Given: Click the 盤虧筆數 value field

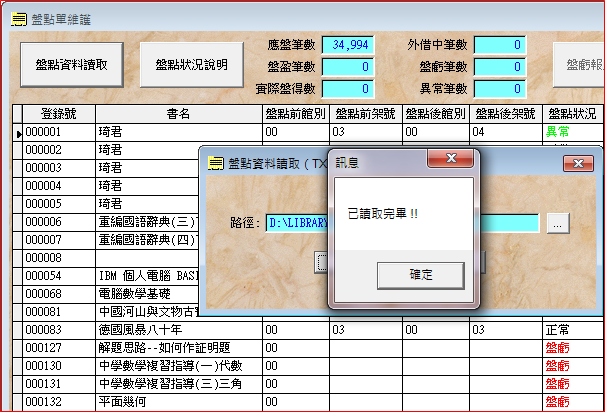Looking at the screenshot, I should point(500,67).
